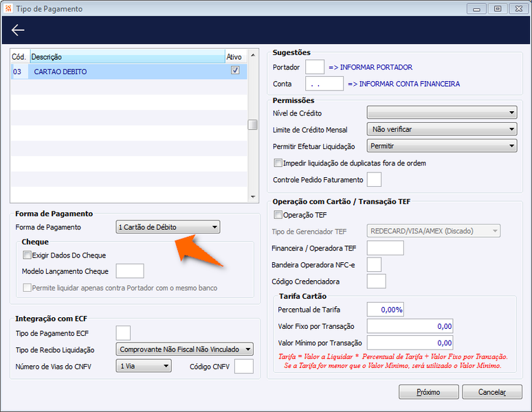Click the Portador input field
The image size is (532, 412).
click(315, 67)
